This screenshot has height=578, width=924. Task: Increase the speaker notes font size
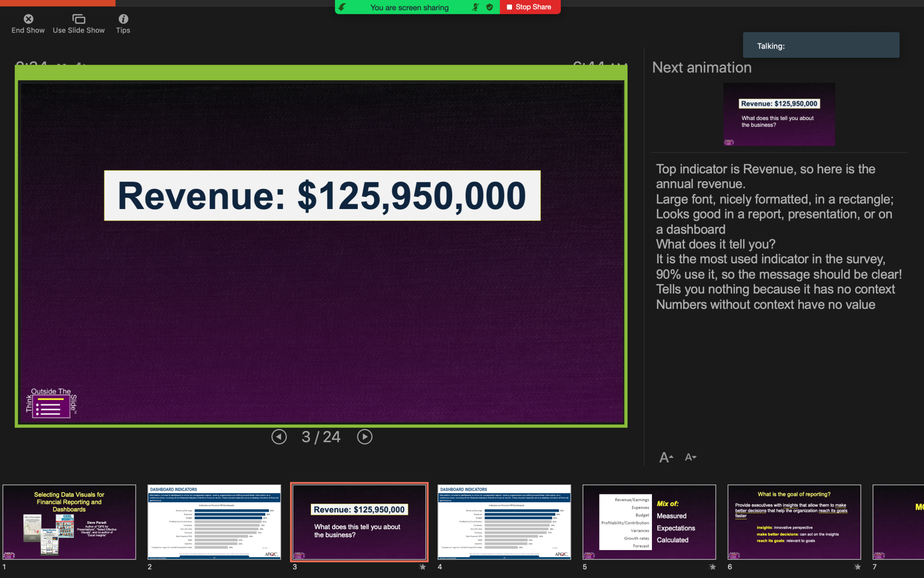pos(665,457)
